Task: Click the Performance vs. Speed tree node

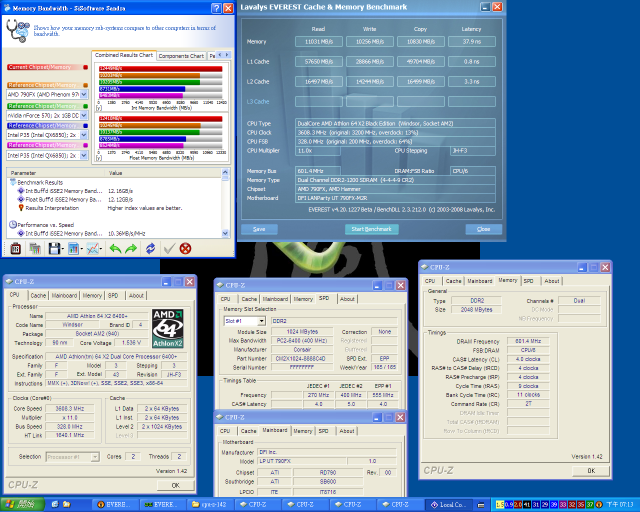Action: pos(45,225)
